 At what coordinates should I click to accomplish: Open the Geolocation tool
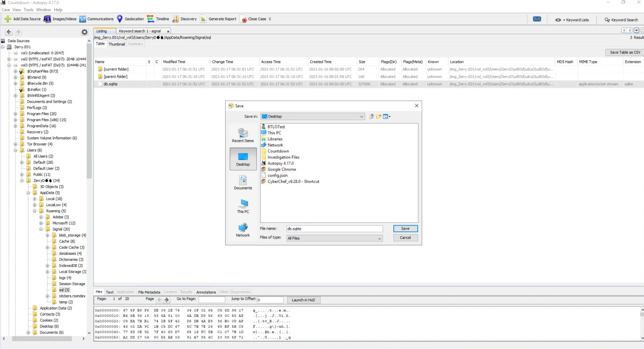point(131,19)
